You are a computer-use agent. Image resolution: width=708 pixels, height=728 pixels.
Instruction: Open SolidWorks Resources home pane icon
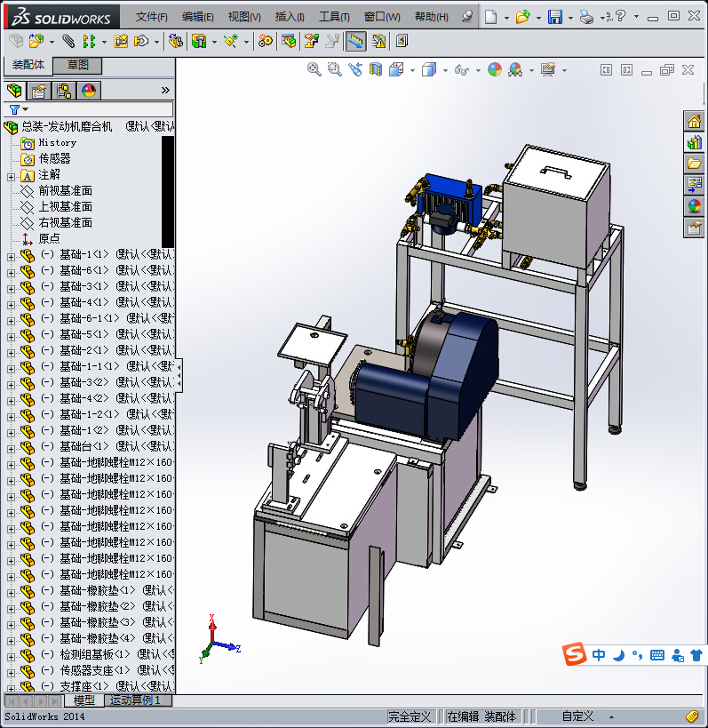694,122
